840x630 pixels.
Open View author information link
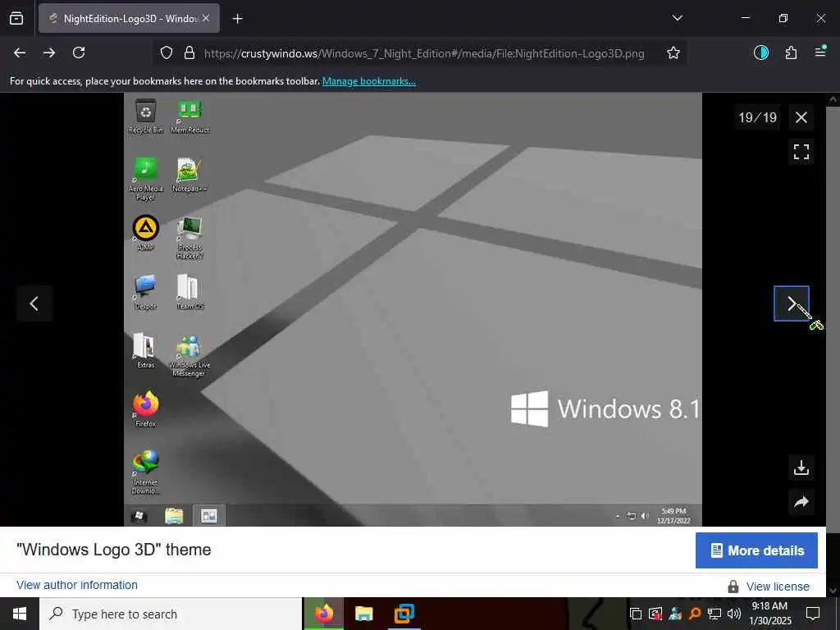pyautogui.click(x=77, y=585)
